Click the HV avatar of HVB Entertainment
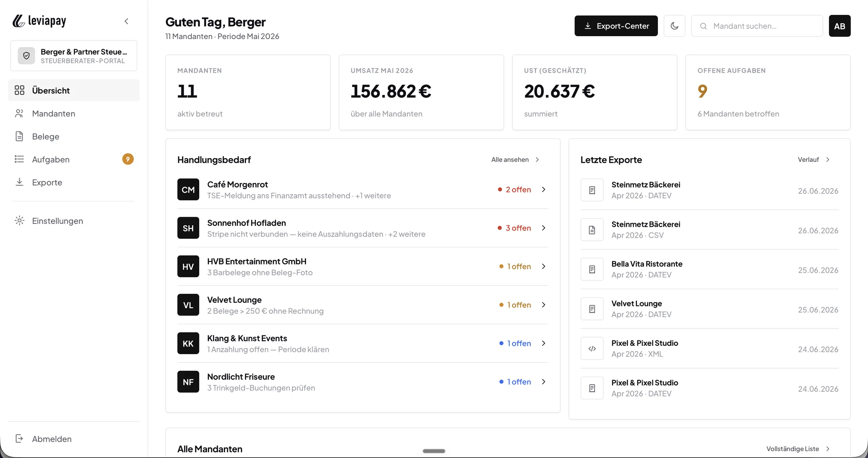 coord(188,266)
